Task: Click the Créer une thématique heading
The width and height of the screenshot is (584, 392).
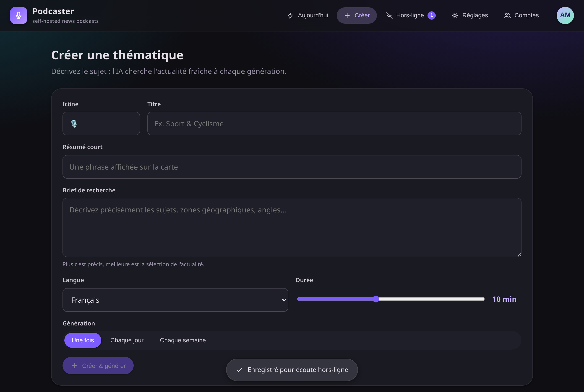Action: tap(117, 55)
